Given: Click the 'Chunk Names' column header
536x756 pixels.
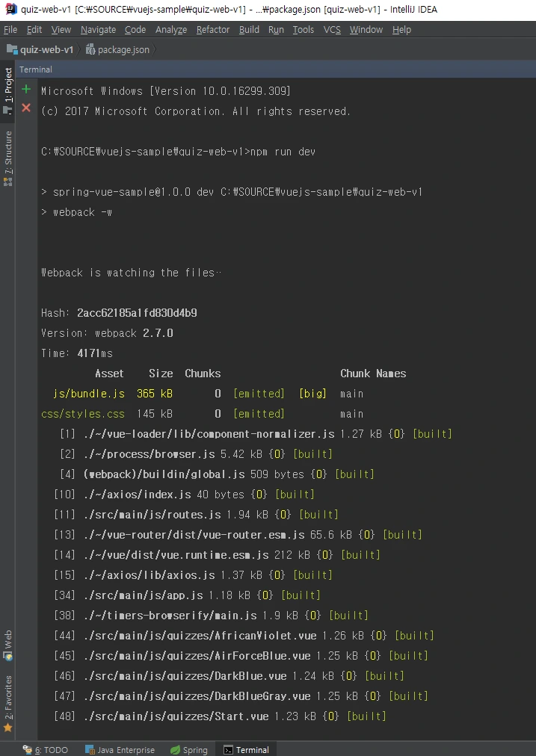Looking at the screenshot, I should click(373, 374).
